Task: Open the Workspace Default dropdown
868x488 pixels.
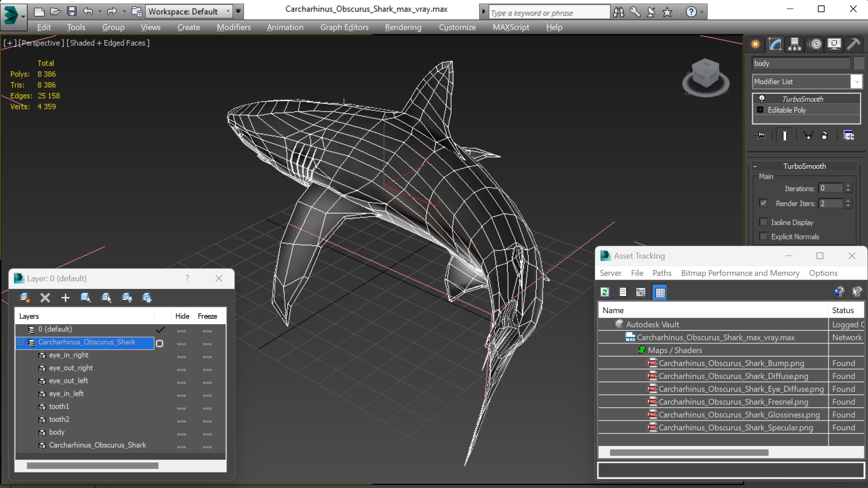Action: pos(228,11)
